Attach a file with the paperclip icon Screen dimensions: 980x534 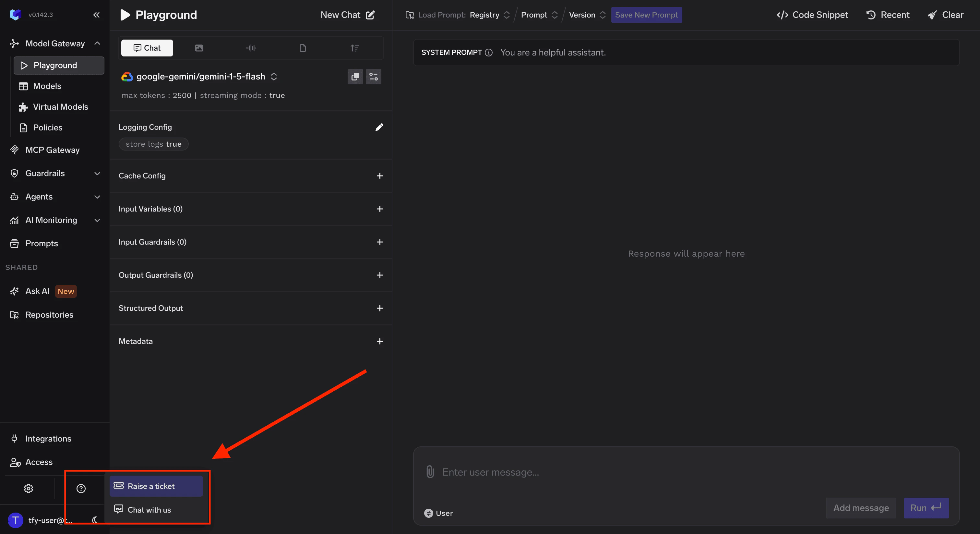click(430, 472)
